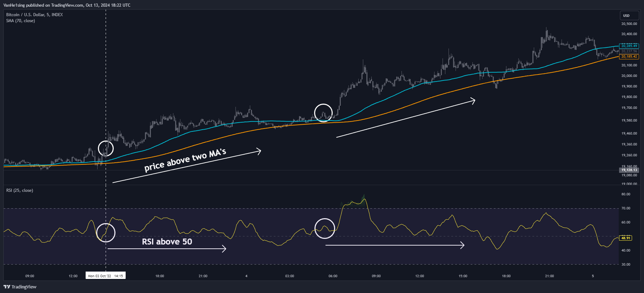The image size is (644, 293).
Task: Click the 20,000.00 price scale value
Action: (x=629, y=76)
